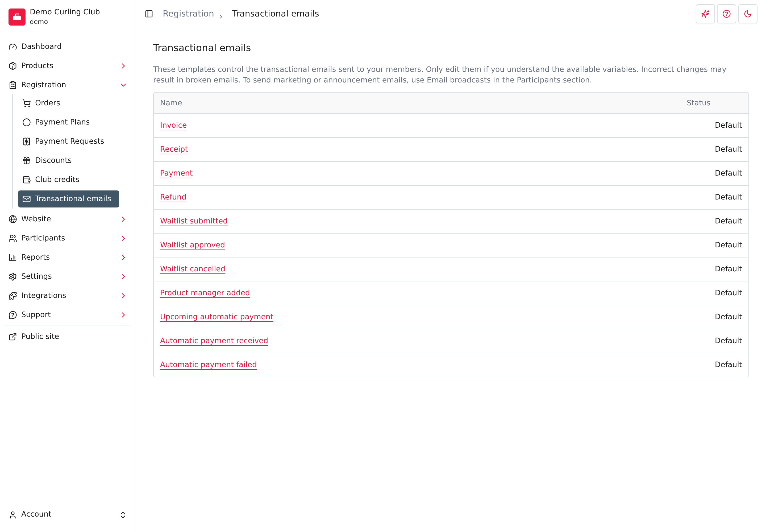The image size is (766, 532).
Task: Click the Transactional emails breadcrumb text
Action: 275,14
